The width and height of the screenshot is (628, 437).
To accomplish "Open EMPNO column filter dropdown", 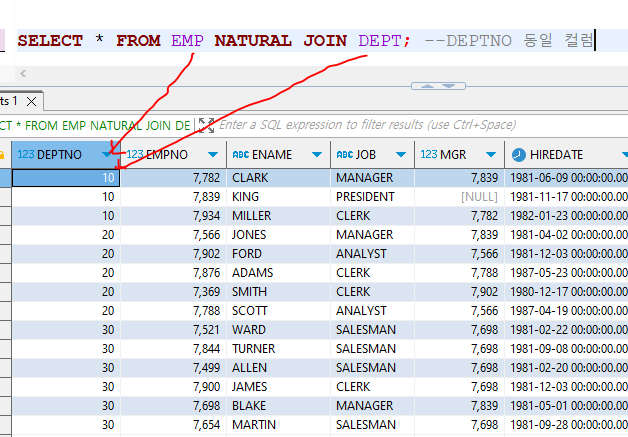I will (x=213, y=155).
